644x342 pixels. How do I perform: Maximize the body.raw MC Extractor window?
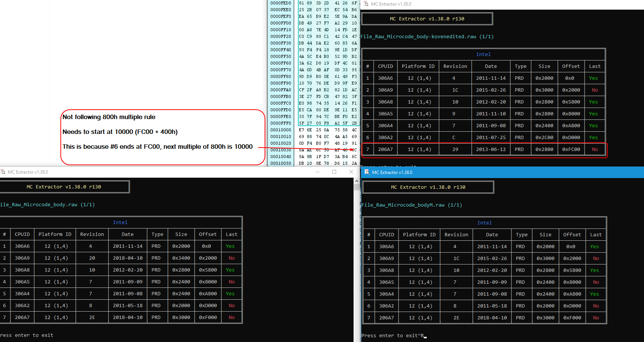[x=334, y=172]
